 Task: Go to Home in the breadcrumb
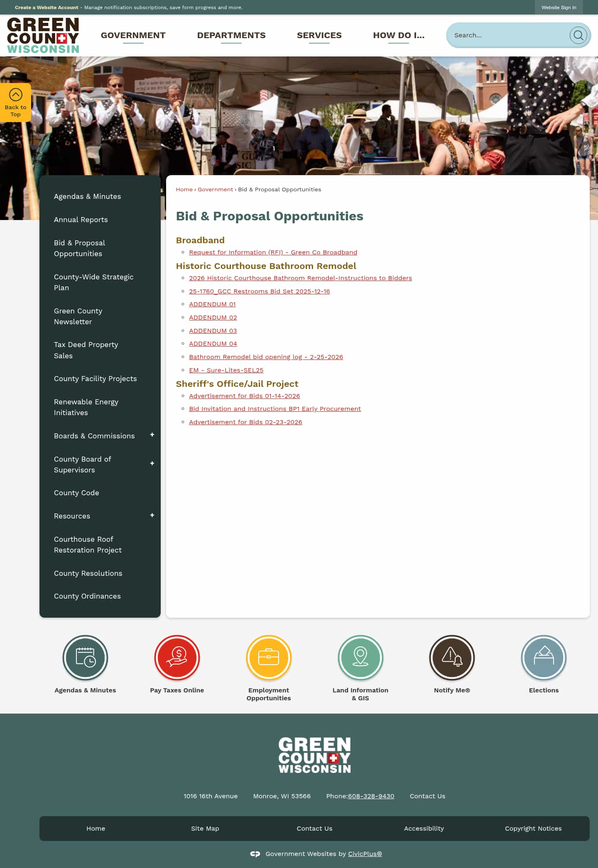pyautogui.click(x=184, y=189)
